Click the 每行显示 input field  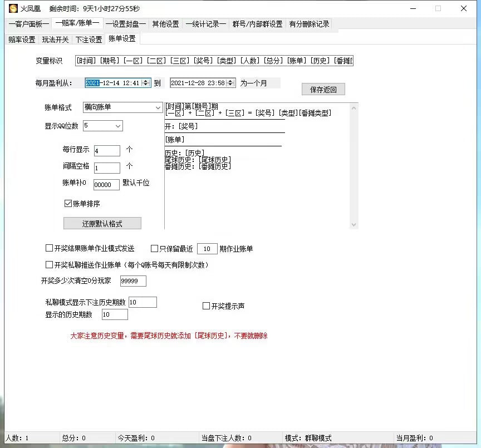[x=107, y=151]
